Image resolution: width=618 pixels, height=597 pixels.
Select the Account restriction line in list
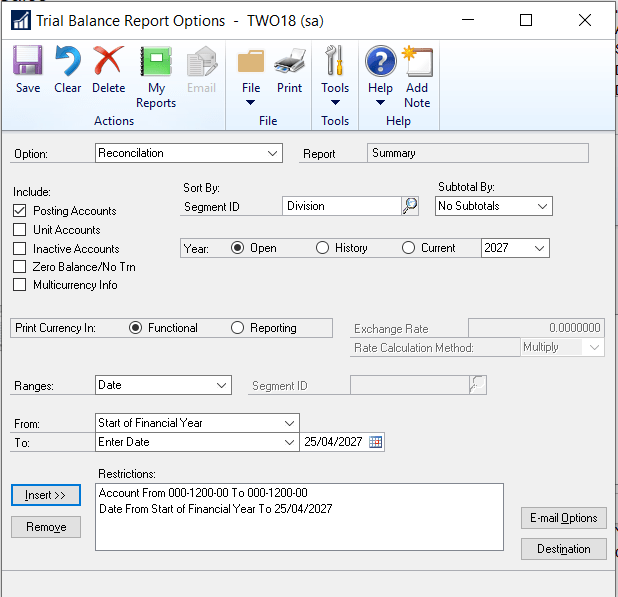[203, 493]
